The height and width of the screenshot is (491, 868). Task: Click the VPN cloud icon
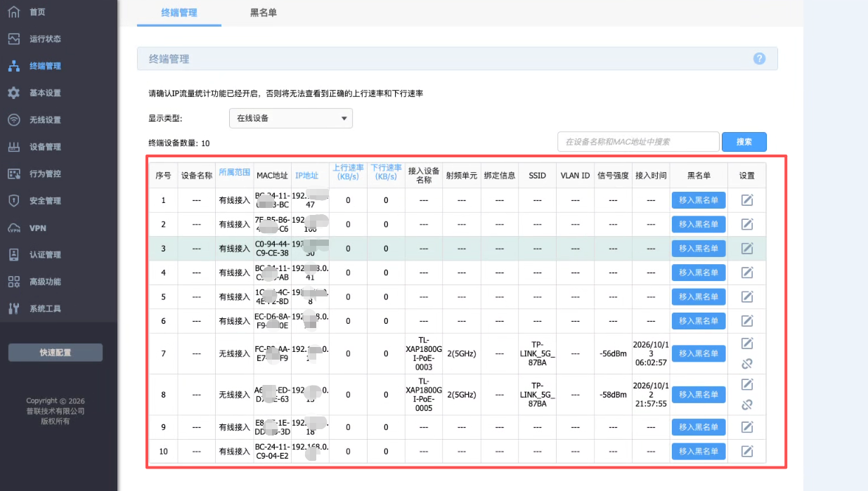[x=14, y=228]
